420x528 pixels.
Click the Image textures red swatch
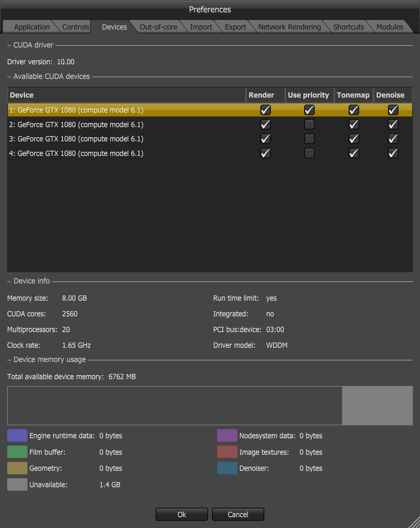[227, 452]
